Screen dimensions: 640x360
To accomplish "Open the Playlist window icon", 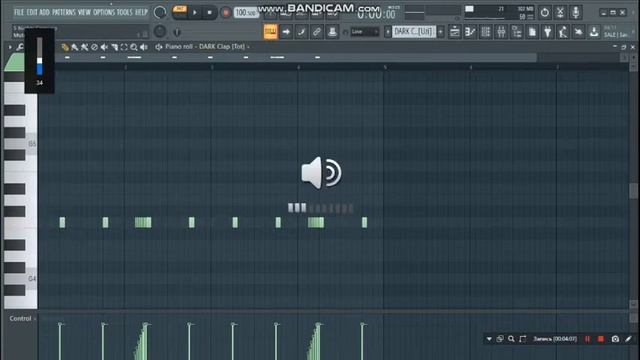I will [x=454, y=31].
